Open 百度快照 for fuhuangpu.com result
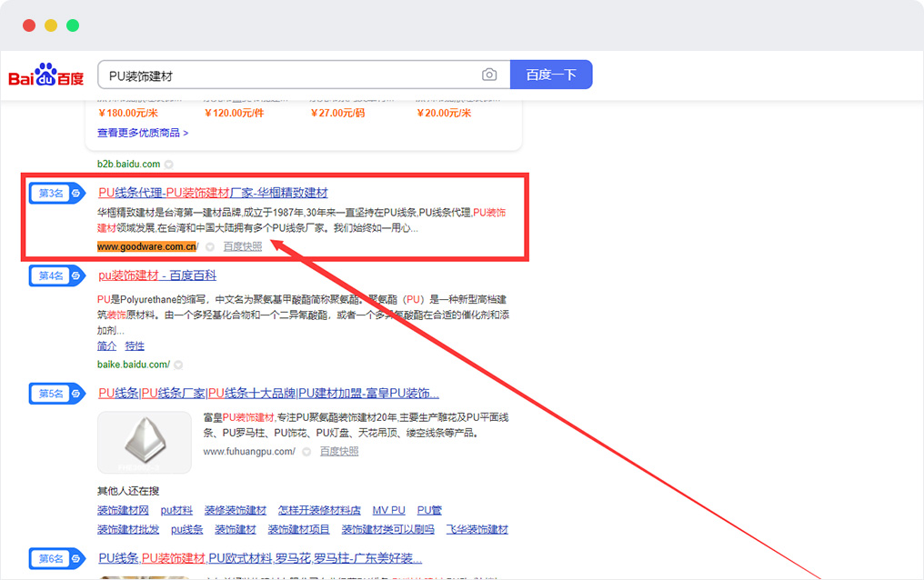 pos(339,451)
